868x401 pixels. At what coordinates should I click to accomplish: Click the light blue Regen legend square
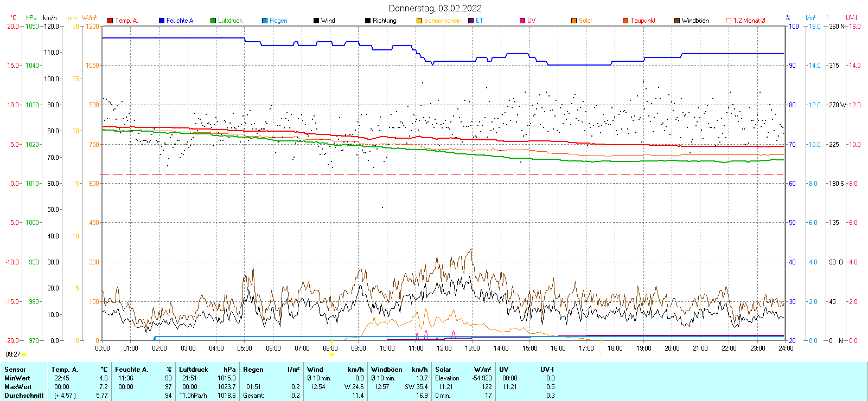pyautogui.click(x=265, y=21)
